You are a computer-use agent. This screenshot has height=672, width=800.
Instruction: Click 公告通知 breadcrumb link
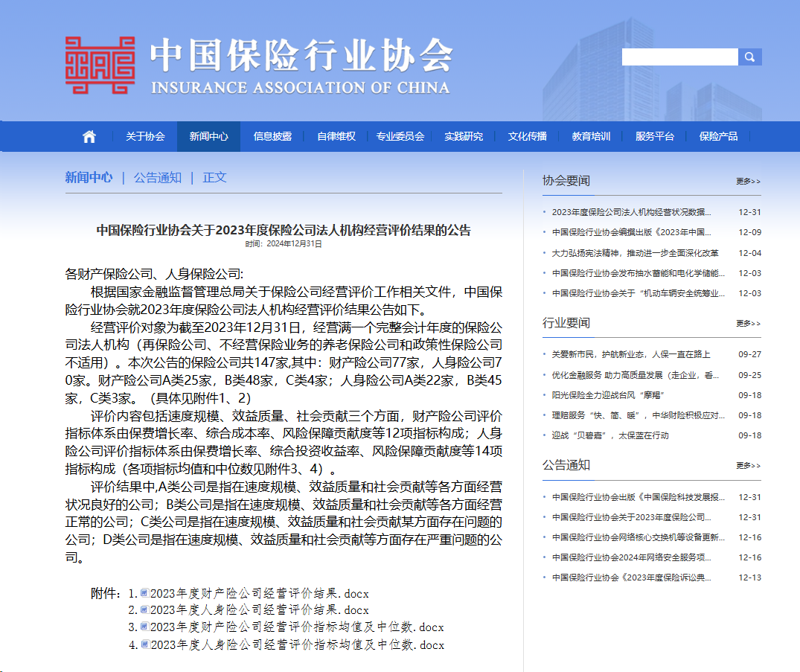pyautogui.click(x=158, y=178)
